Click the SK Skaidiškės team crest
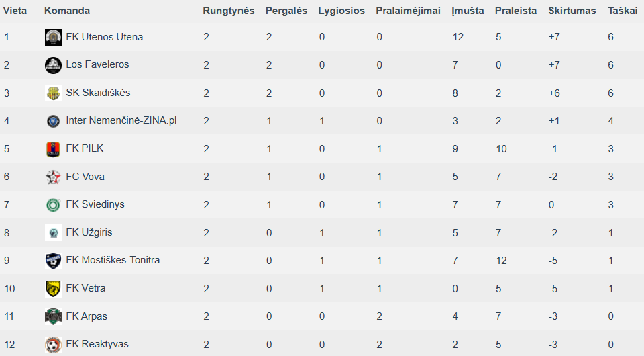This screenshot has height=356, width=644. click(x=53, y=93)
